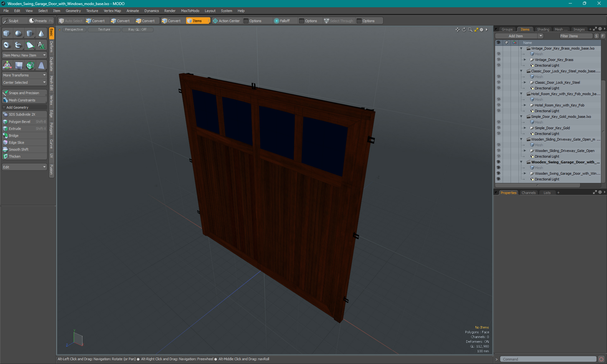
Task: Click the Command input field
Action: 548,359
